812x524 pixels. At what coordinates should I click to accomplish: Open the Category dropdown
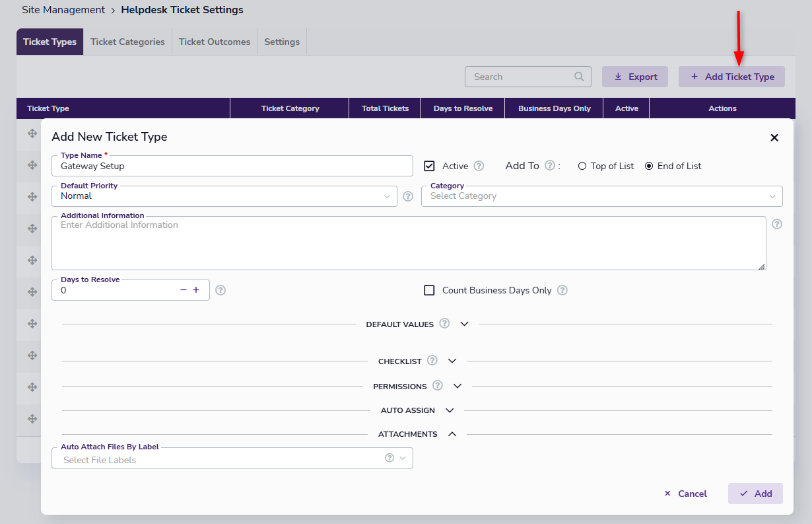click(x=601, y=196)
